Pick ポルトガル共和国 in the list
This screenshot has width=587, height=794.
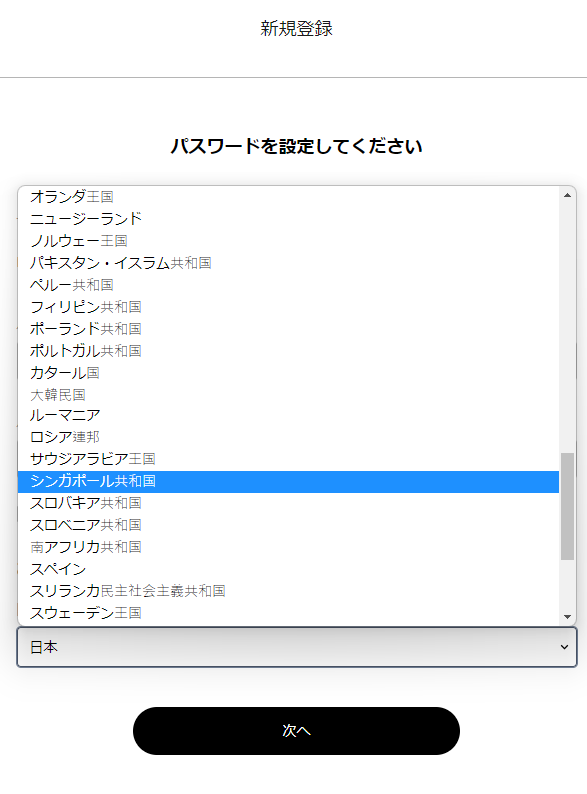pos(288,351)
